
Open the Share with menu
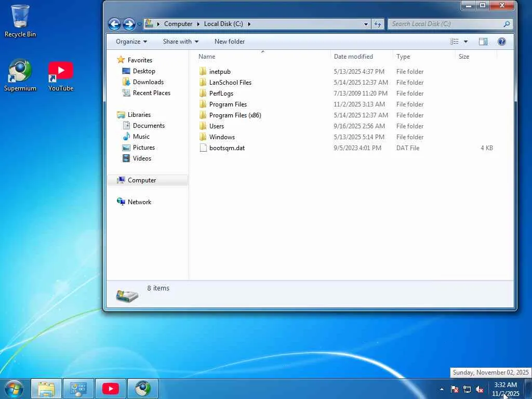click(180, 42)
